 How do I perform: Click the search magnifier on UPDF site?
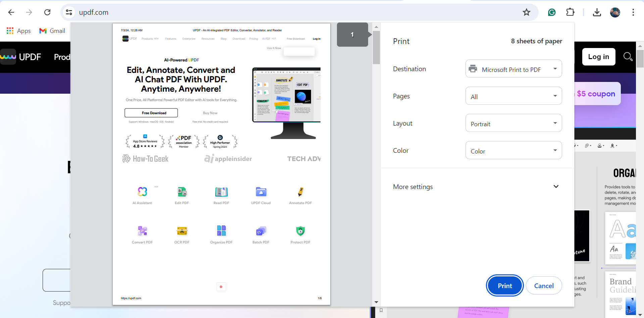[x=628, y=57]
